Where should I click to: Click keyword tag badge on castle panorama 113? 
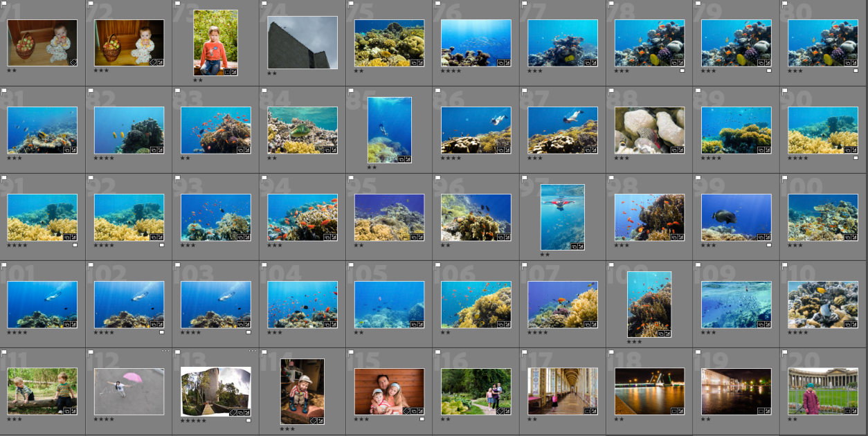pyautogui.click(x=233, y=412)
